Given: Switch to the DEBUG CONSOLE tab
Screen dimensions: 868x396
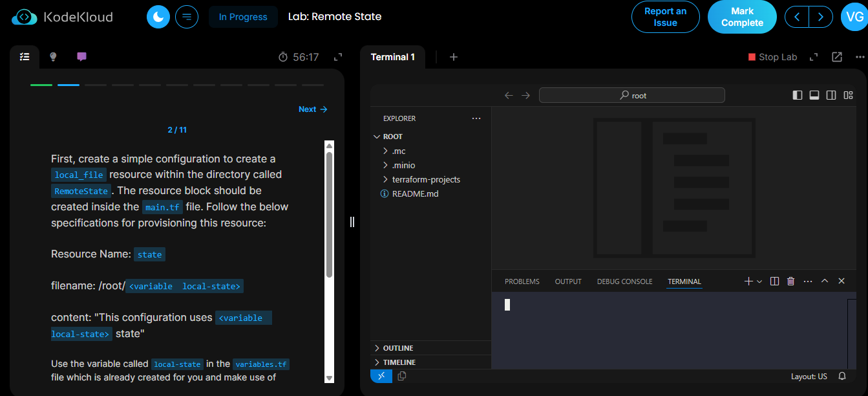Looking at the screenshot, I should (x=624, y=281).
